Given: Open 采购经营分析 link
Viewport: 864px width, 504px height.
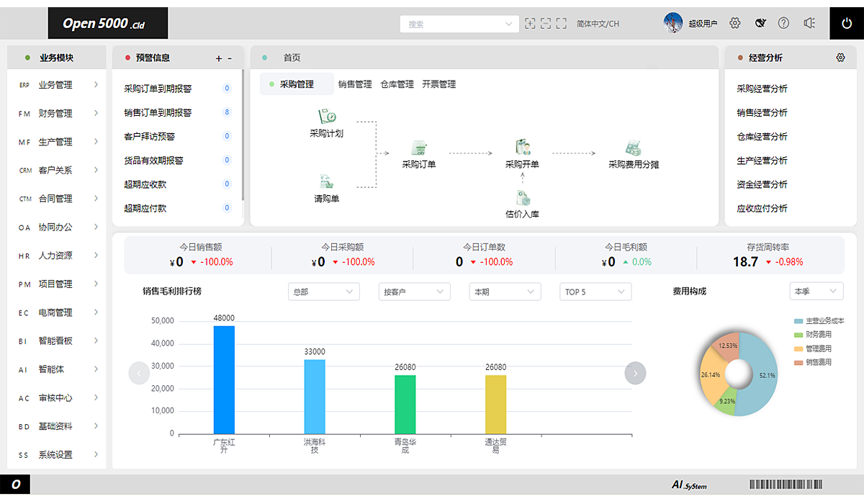Looking at the screenshot, I should point(762,89).
